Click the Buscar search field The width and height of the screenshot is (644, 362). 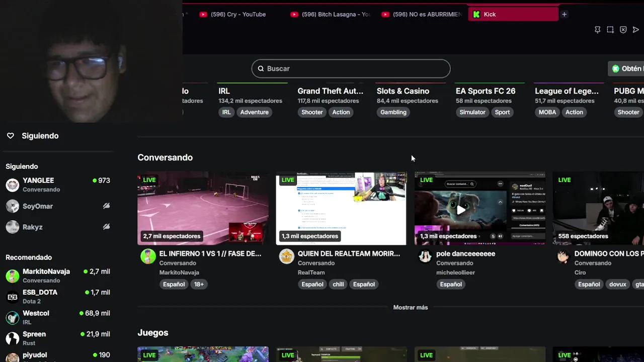point(351,68)
